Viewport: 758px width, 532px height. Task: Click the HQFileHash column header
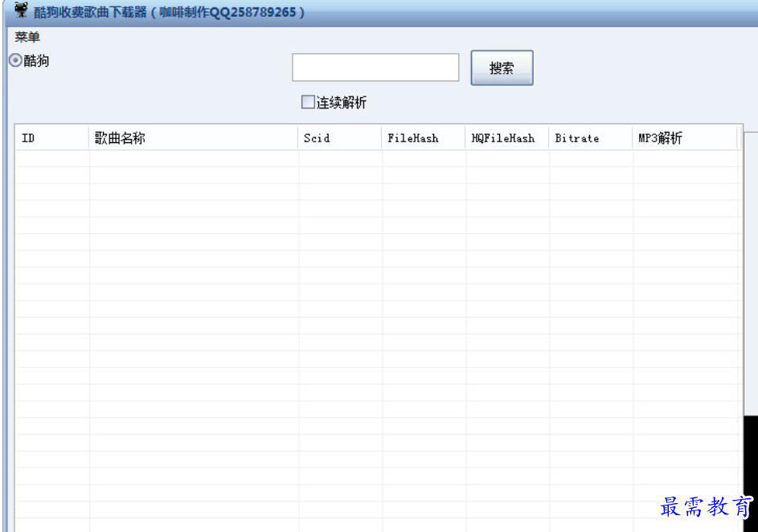click(507, 138)
